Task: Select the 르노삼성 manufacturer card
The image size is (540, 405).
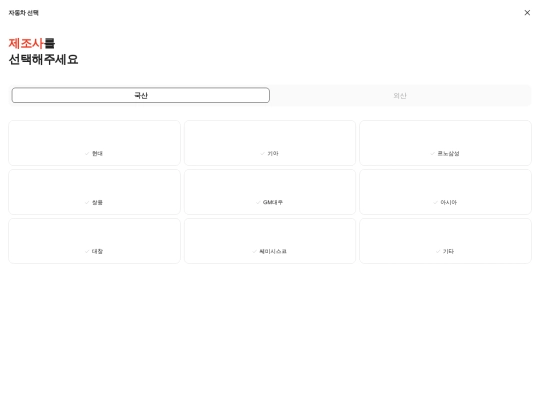Action: click(x=446, y=143)
